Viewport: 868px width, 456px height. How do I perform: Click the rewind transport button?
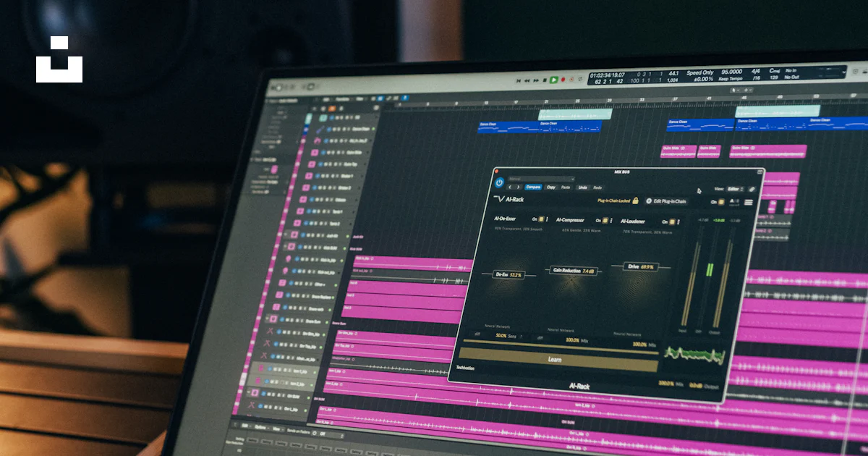527,80
